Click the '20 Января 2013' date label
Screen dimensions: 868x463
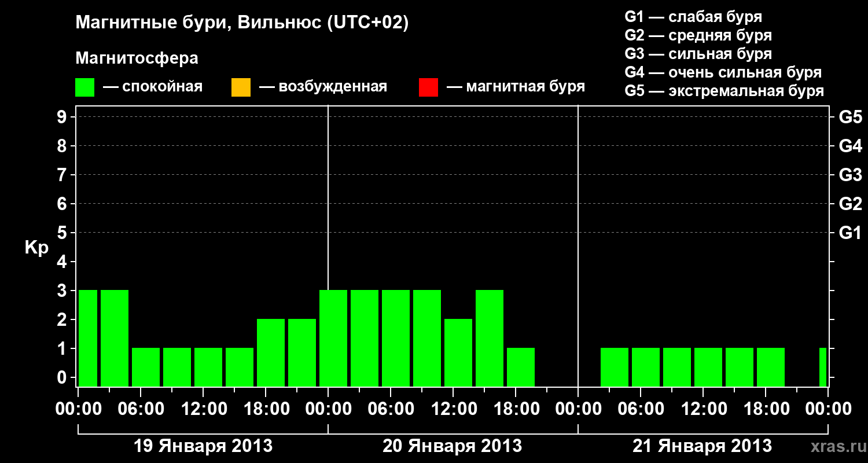coord(453,446)
